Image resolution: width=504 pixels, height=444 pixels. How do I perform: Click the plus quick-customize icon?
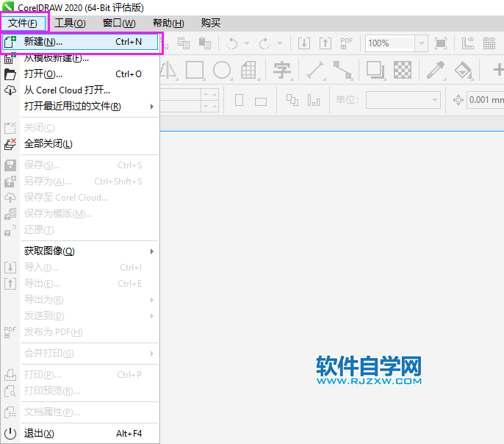click(498, 70)
